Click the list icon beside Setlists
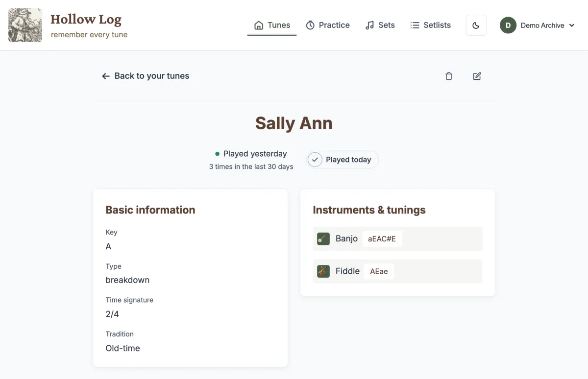 tap(415, 25)
